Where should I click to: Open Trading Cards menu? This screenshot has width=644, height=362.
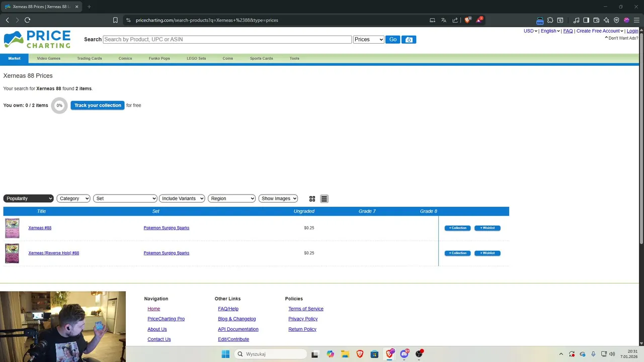pyautogui.click(x=90, y=58)
